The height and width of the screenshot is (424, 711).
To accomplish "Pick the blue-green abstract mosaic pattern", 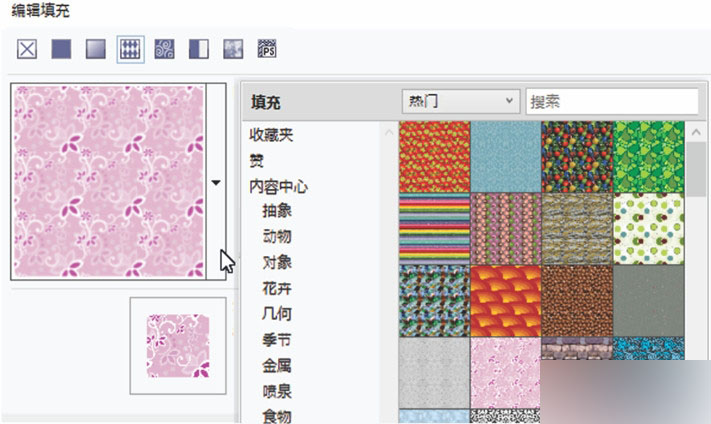I will pos(434,301).
